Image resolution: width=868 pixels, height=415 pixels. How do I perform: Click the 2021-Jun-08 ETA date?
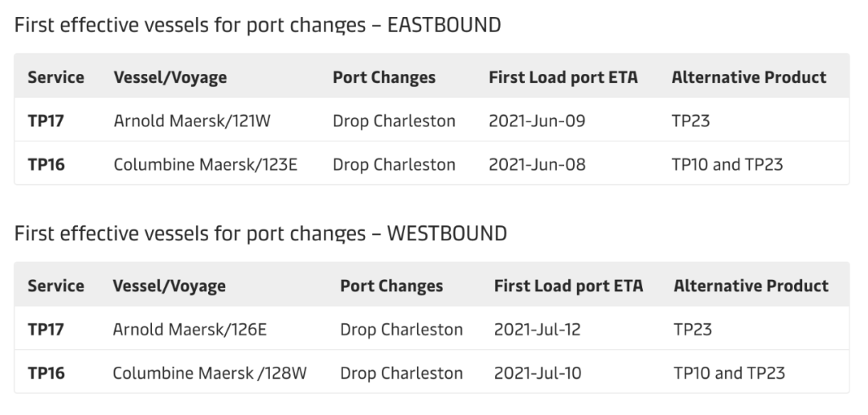tap(537, 164)
